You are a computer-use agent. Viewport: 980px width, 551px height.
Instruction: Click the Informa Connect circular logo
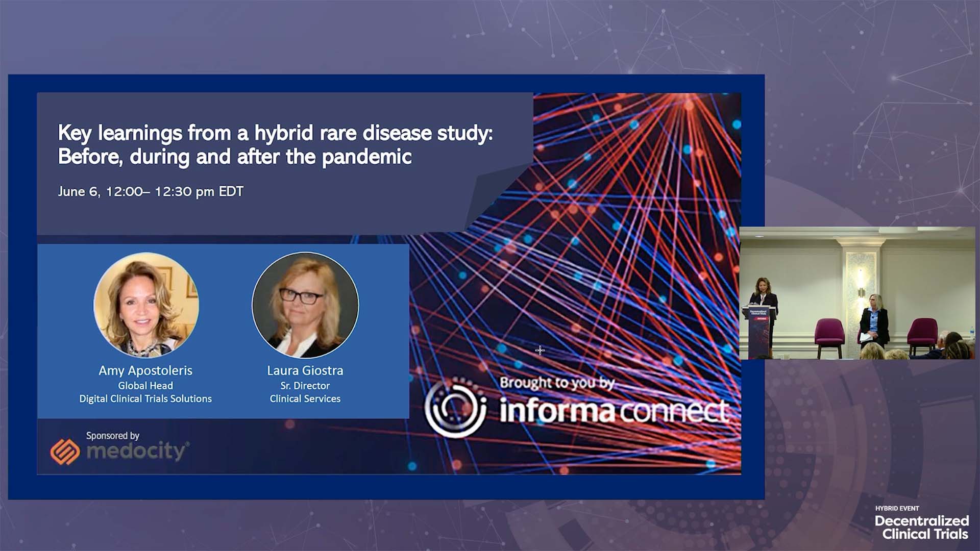455,408
